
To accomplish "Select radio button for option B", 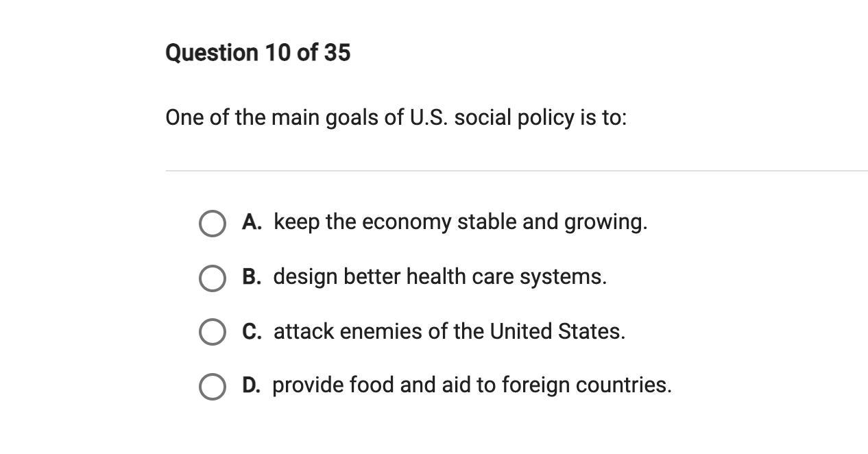I will pyautogui.click(x=212, y=278).
